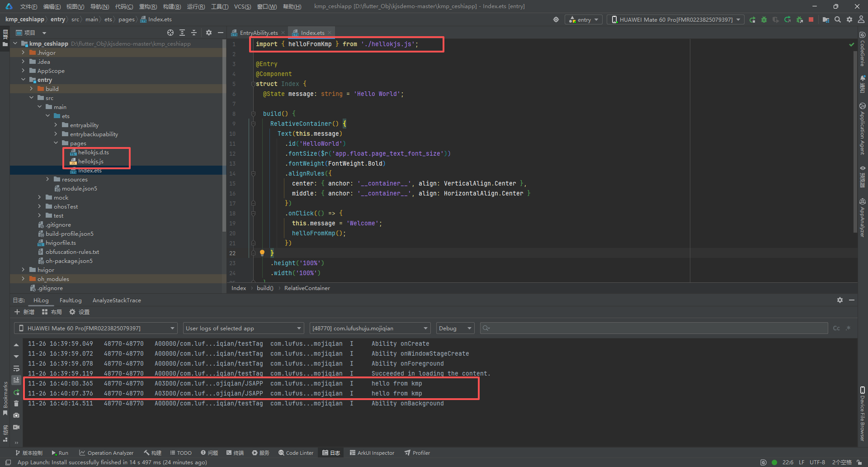Switch to FaultLog tab
This screenshot has width=868, height=467.
(71, 300)
